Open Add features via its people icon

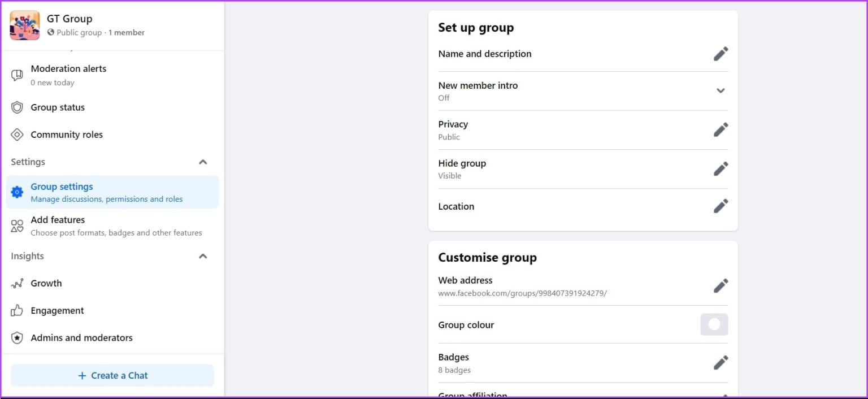(x=18, y=225)
